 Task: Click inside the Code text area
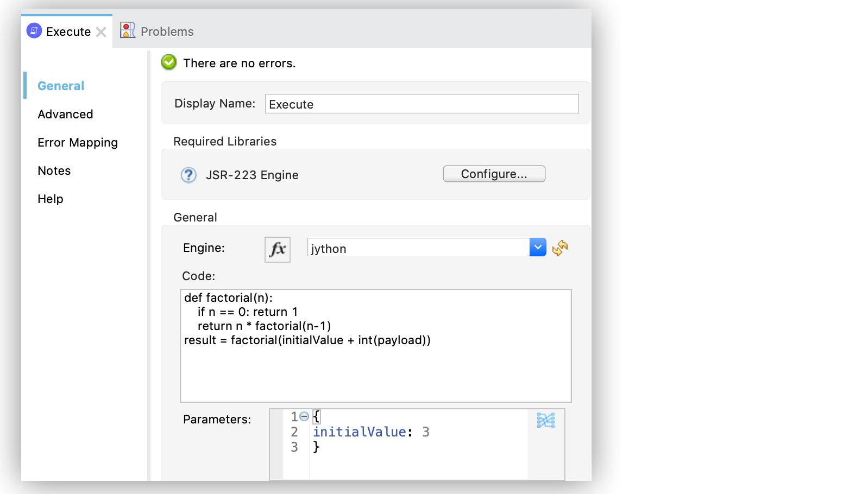(375, 369)
